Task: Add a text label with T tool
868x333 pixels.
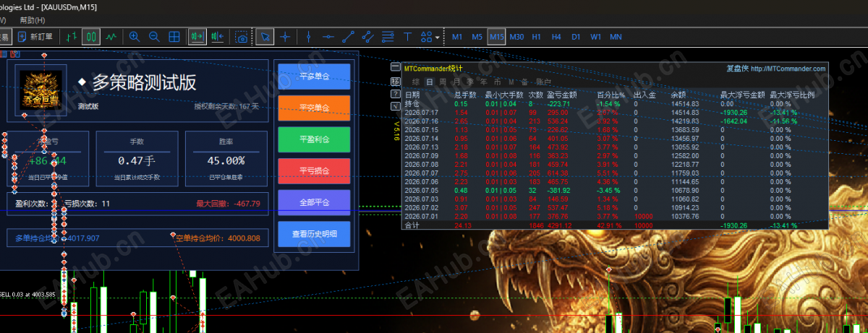Action: (x=407, y=36)
